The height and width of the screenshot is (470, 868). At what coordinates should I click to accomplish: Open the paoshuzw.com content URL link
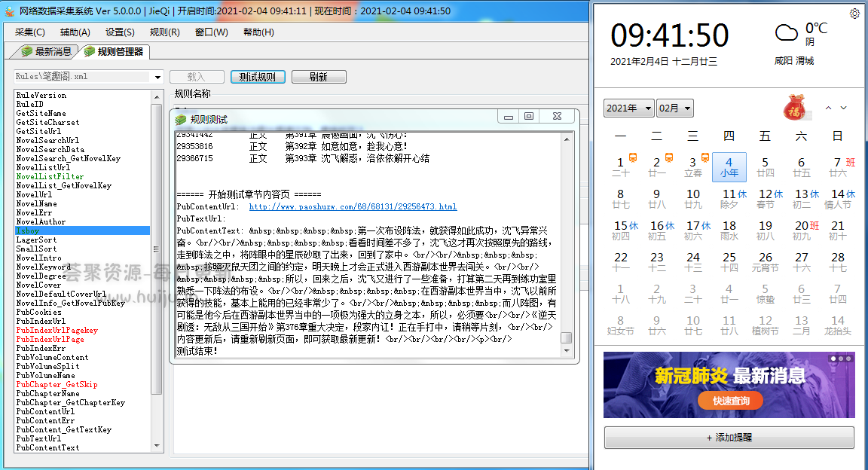tap(353, 206)
